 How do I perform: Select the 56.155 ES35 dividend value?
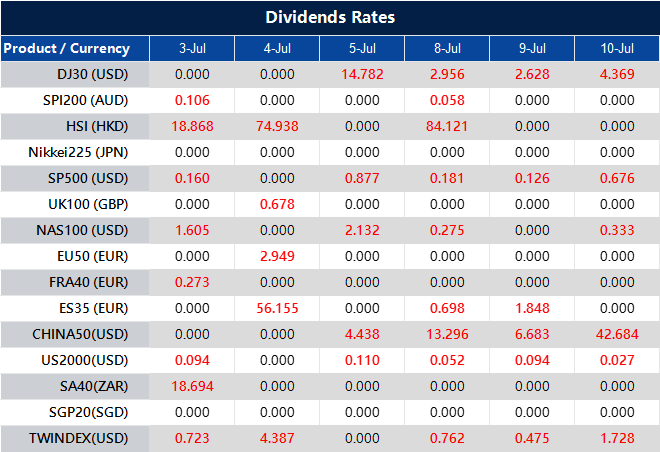click(277, 308)
